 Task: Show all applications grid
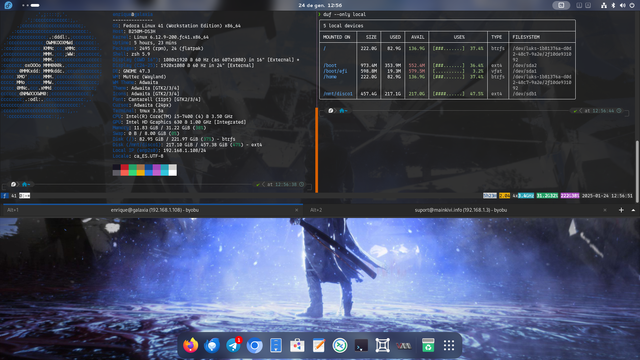[449, 345]
